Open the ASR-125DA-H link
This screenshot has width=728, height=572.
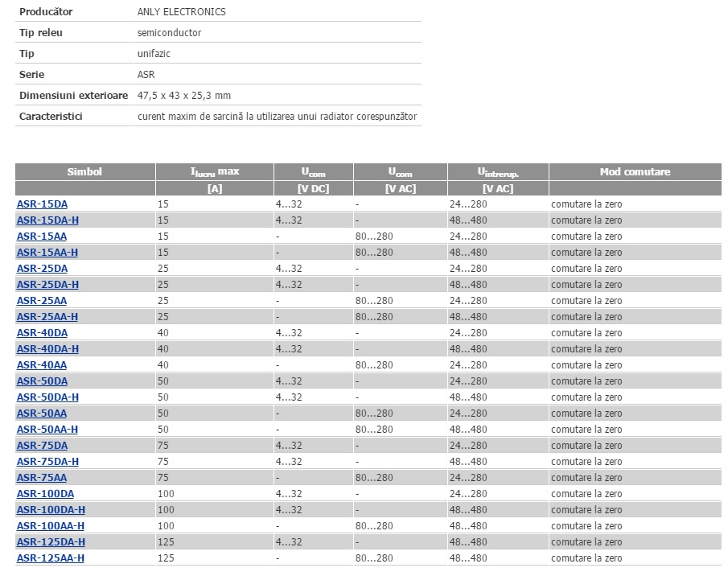click(x=51, y=542)
